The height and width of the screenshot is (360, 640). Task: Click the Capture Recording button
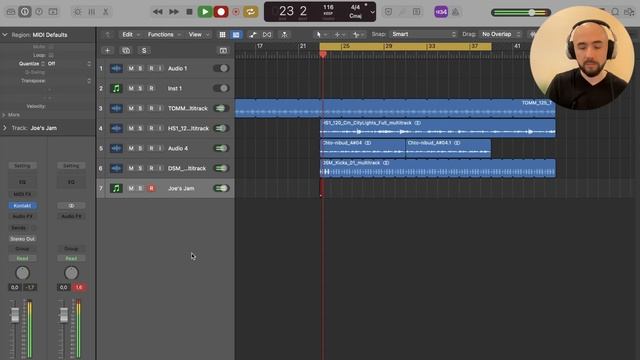click(236, 12)
